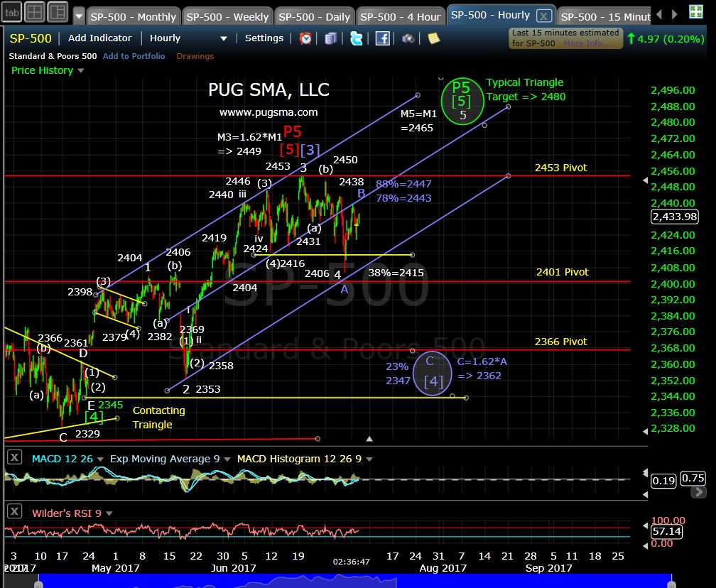Open the Hourly timeframe dropdown
716x588 pixels.
pyautogui.click(x=188, y=38)
